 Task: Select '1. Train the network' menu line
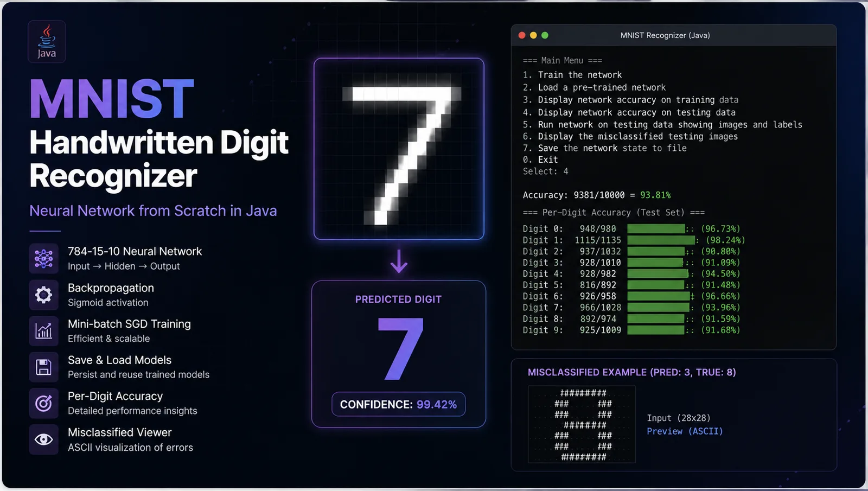(572, 75)
